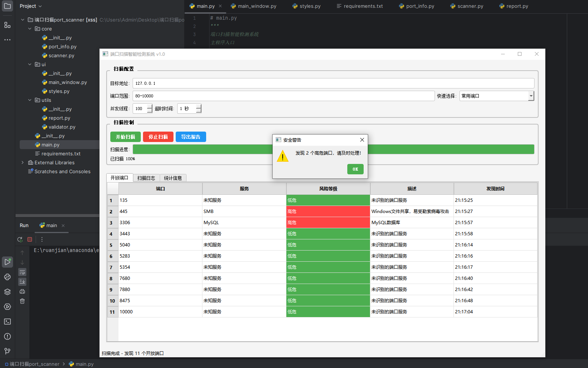Open the Terminal tool window
588x368 pixels.
(7, 322)
